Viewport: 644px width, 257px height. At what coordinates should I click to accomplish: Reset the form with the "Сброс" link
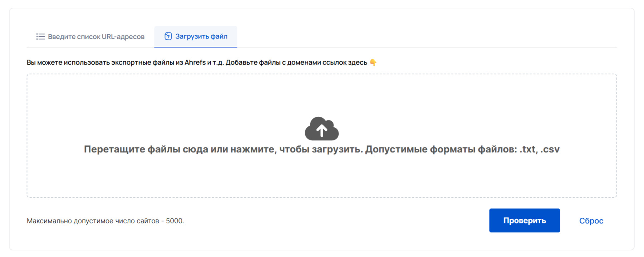pyautogui.click(x=591, y=221)
